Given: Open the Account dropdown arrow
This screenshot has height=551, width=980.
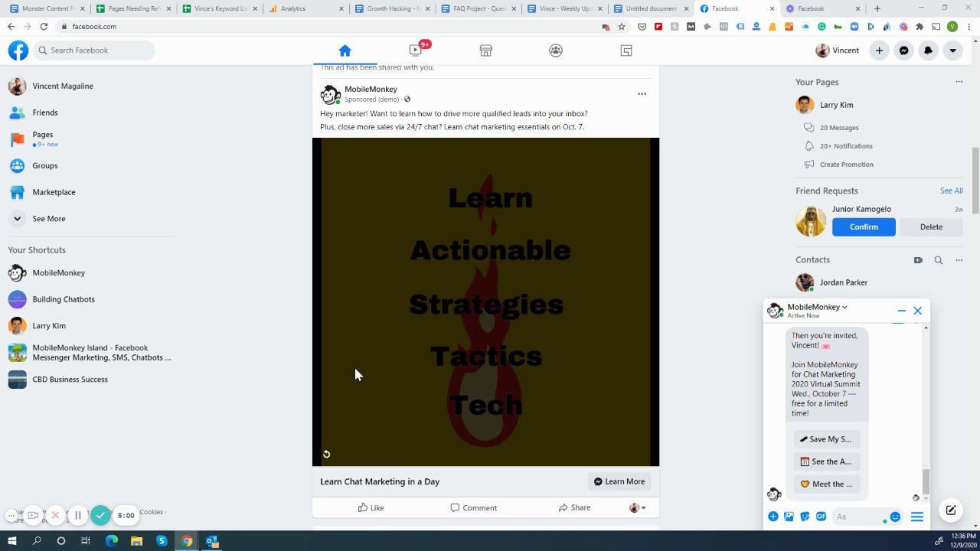Looking at the screenshot, I should pos(953,51).
